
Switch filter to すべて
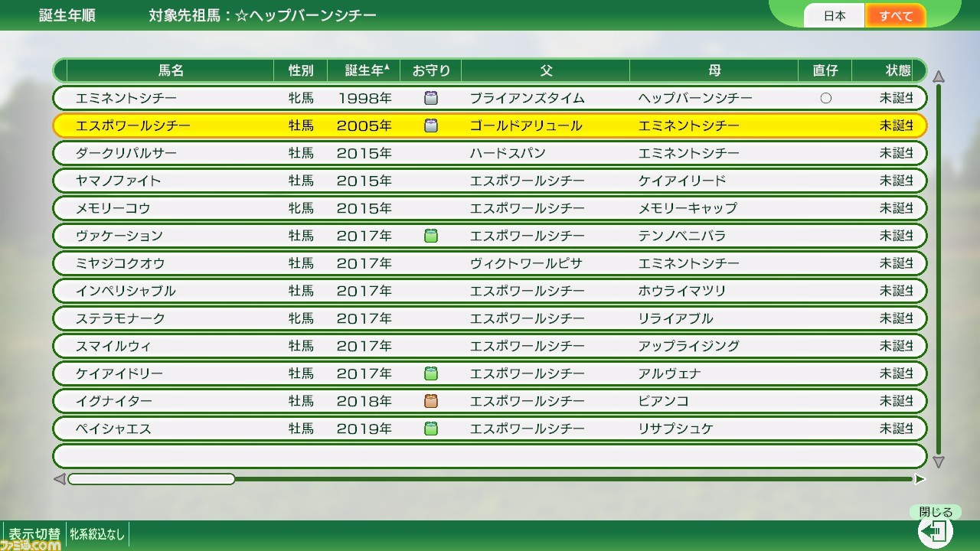pos(896,15)
